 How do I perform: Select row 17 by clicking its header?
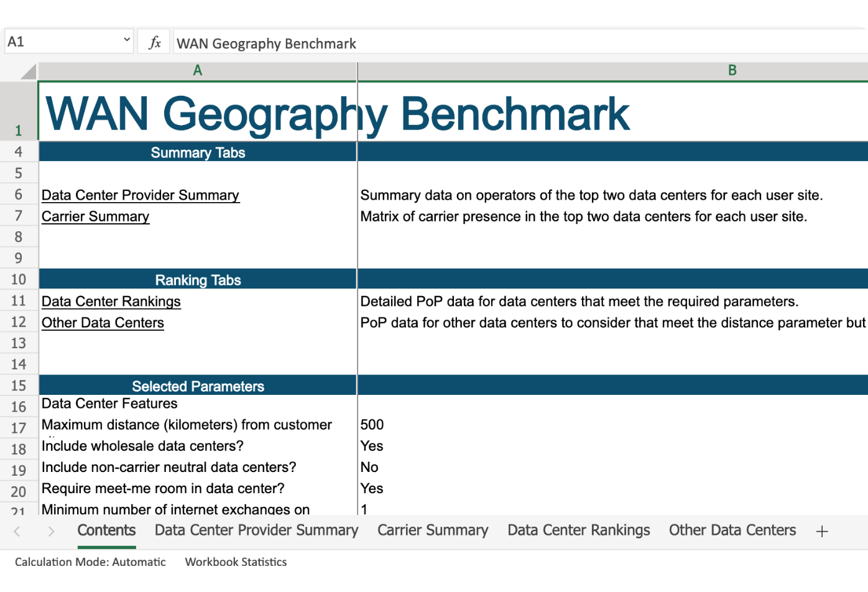[19, 427]
